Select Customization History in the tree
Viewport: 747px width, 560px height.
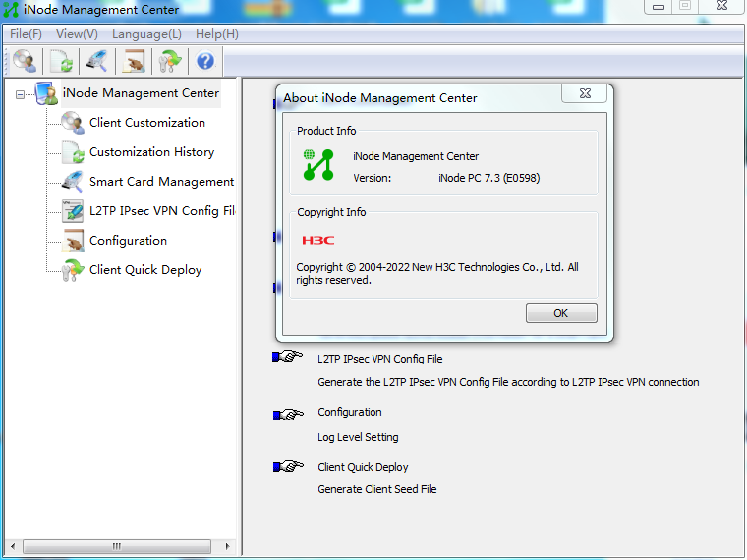point(151,152)
